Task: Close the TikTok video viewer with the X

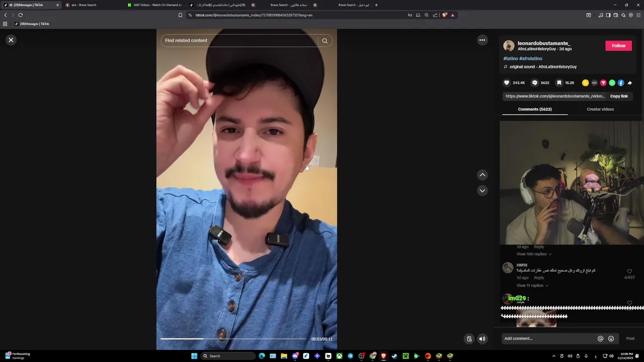Action: click(11, 40)
